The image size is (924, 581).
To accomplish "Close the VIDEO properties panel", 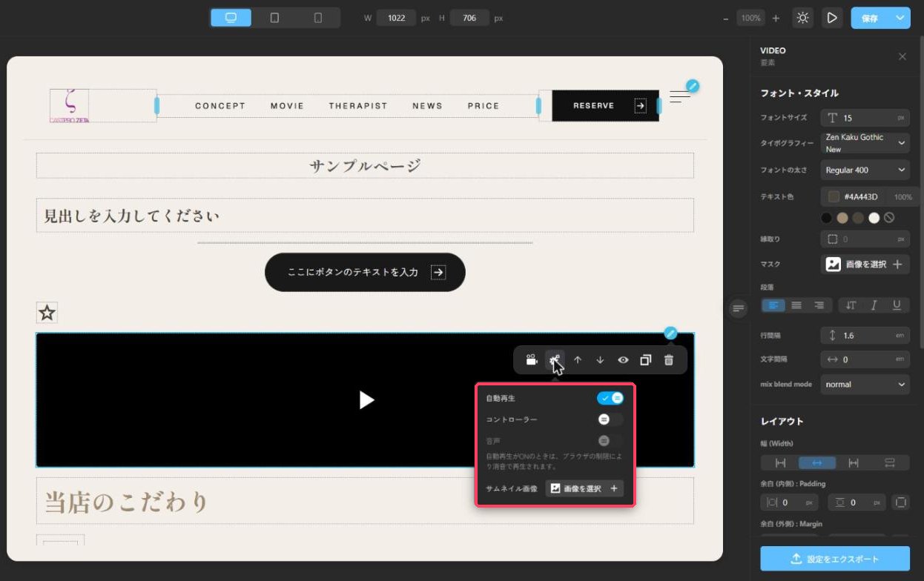I will click(x=902, y=56).
